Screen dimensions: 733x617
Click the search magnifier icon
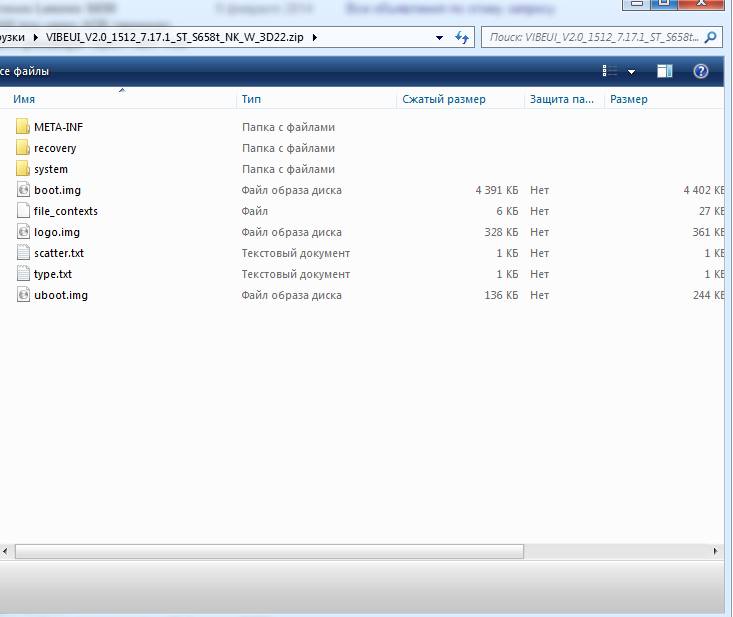(x=711, y=37)
